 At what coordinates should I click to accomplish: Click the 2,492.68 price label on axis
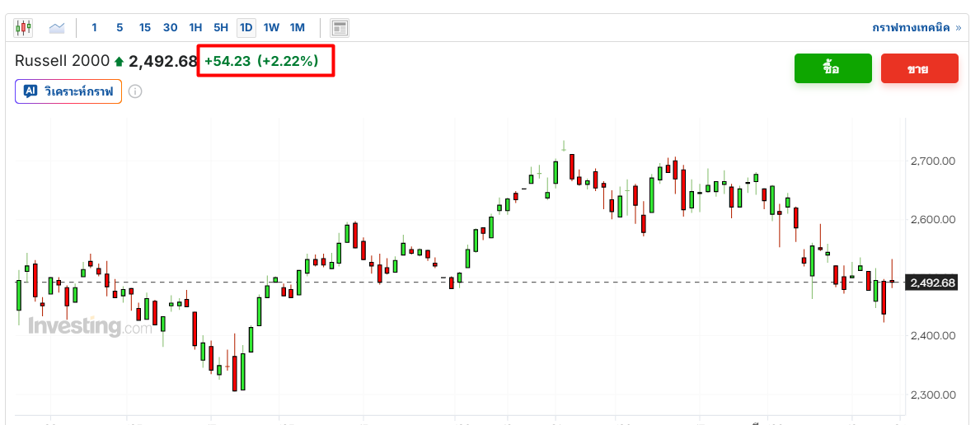932,283
